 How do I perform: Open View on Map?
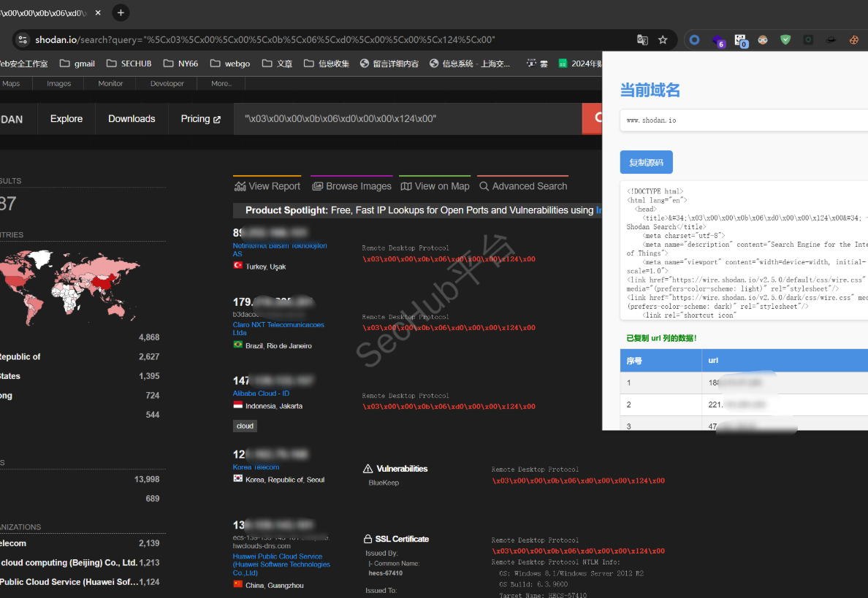[x=435, y=186]
